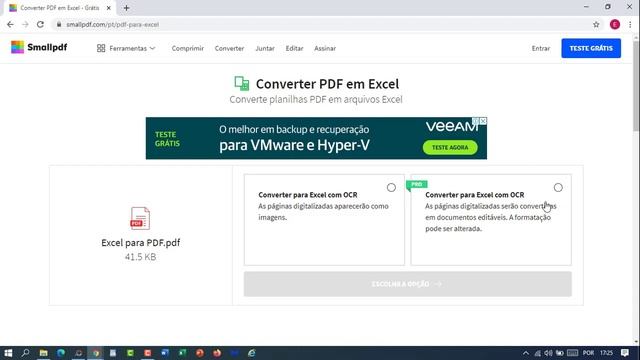Click the Ferramentas grid icon
The width and height of the screenshot is (640, 360).
point(101,48)
